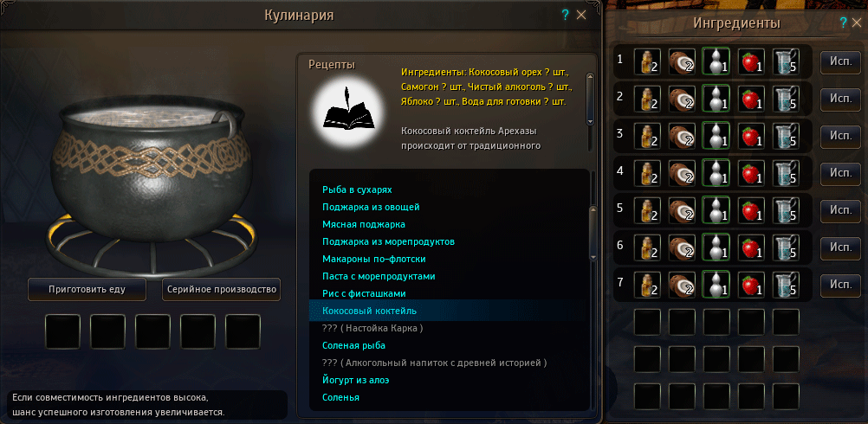This screenshot has width=868, height=424.
Task: Select the apple icon in ingredient row 3
Action: [751, 135]
